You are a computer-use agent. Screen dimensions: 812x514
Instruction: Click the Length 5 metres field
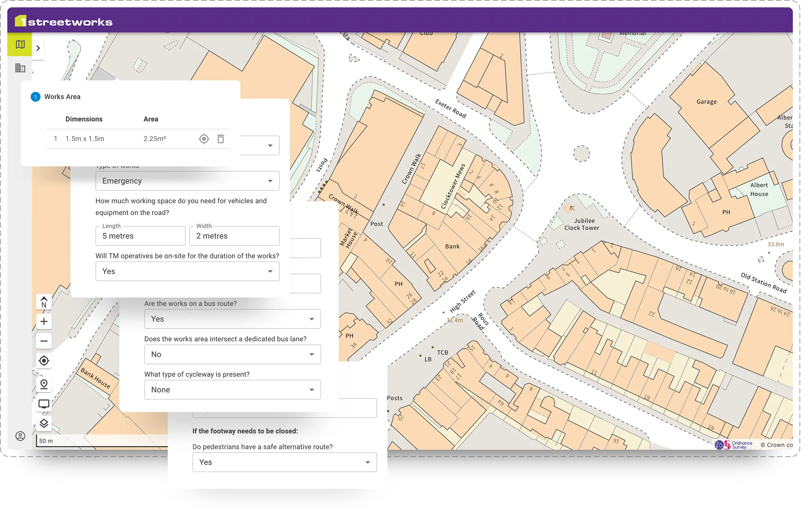pos(141,236)
